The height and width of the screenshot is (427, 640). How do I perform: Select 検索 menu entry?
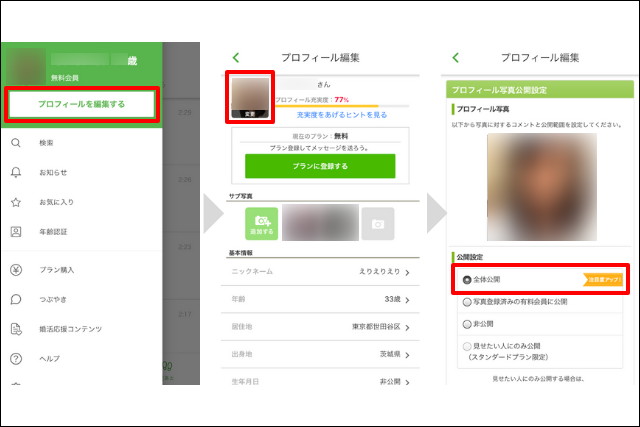coord(46,143)
